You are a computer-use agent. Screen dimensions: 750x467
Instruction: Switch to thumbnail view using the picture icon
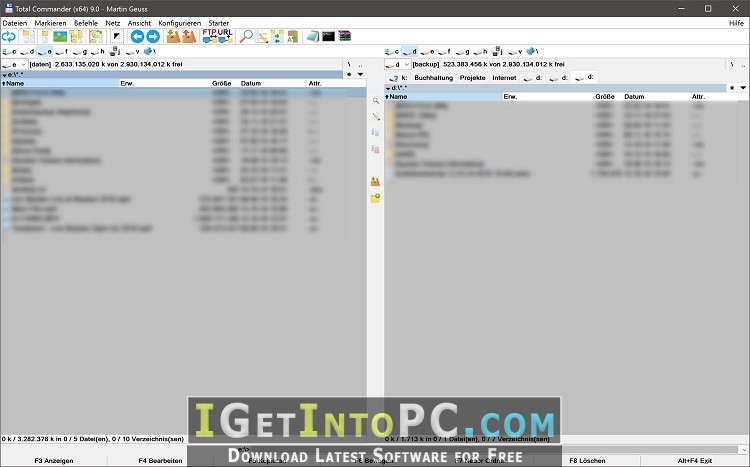60,36
